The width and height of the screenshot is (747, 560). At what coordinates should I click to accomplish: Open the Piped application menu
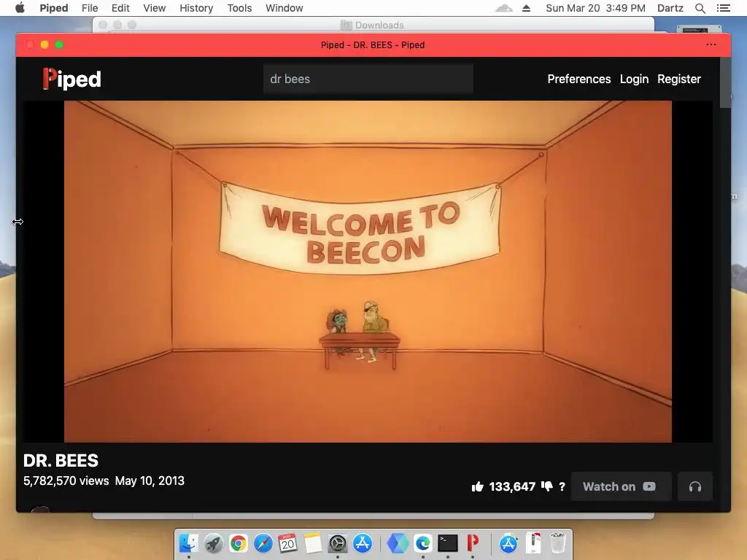coord(54,8)
